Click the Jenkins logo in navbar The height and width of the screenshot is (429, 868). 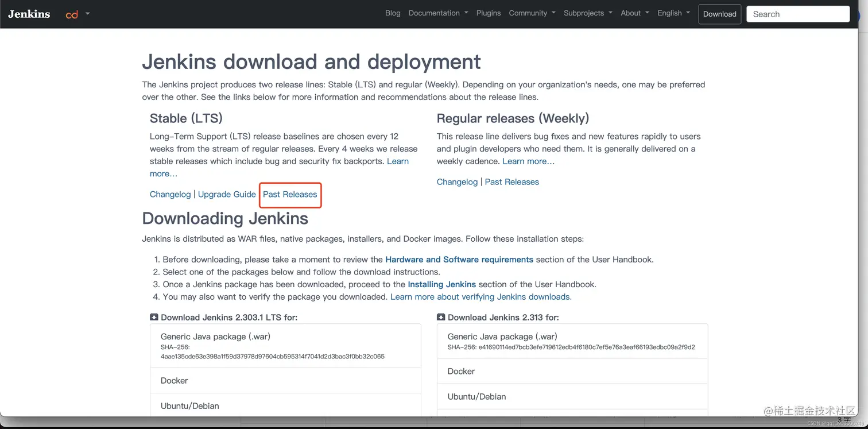[29, 14]
